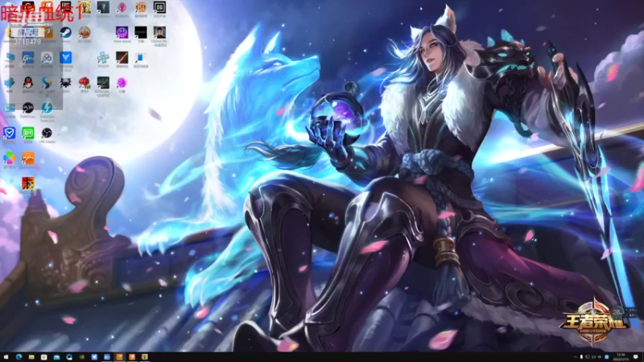Screen dimensions: 644x362
Task: Open the Windows Start menu
Action: [6, 357]
